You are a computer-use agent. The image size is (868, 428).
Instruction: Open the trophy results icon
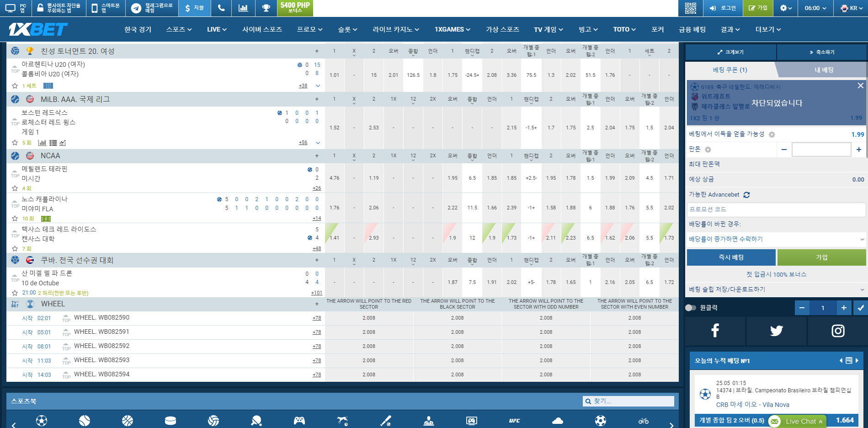pos(266,8)
